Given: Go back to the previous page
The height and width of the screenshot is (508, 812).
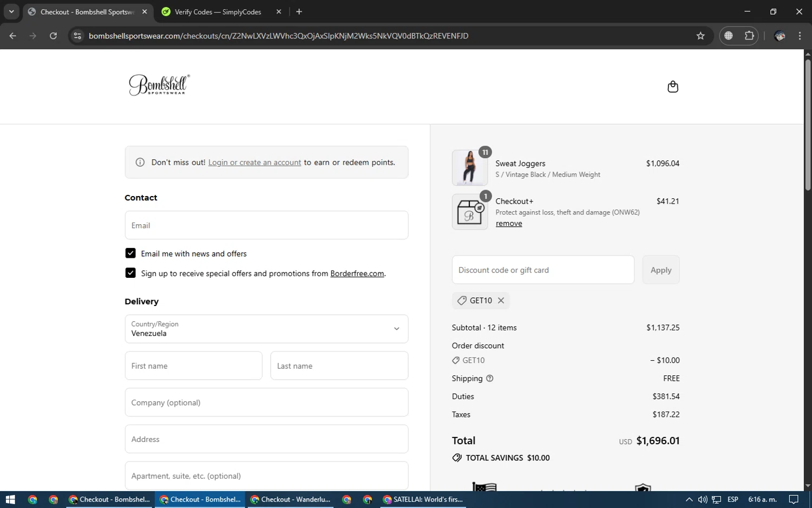Looking at the screenshot, I should click(13, 36).
